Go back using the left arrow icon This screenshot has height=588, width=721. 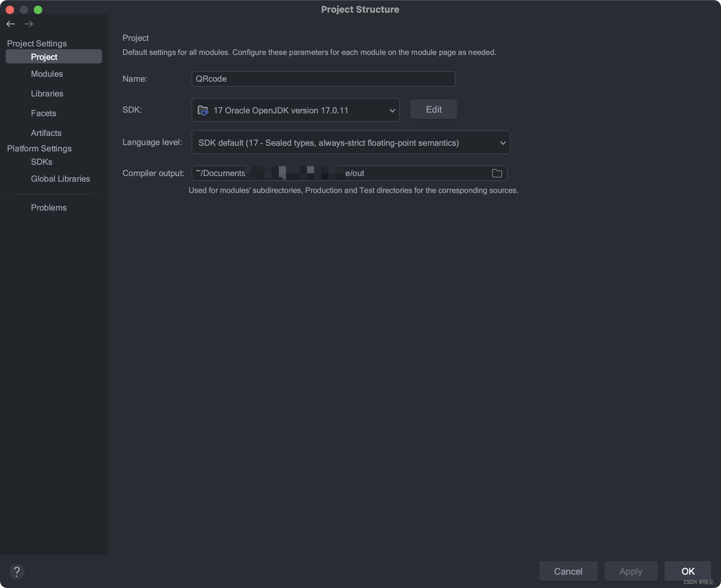tap(11, 24)
